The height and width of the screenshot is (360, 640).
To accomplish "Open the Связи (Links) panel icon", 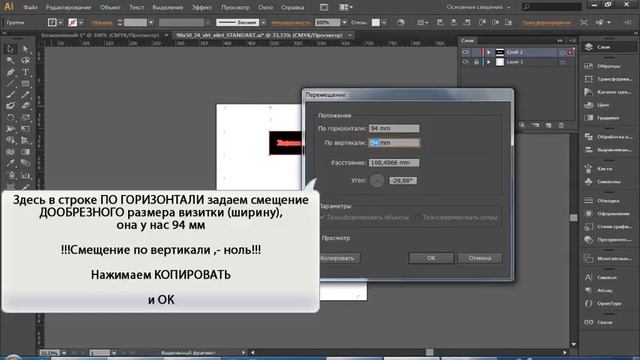I will [588, 322].
